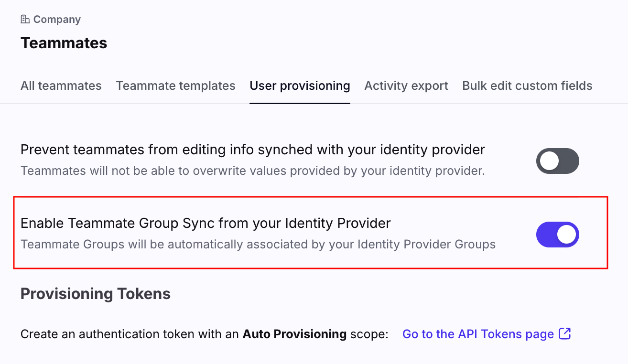Click the 'Teammates will not be able to overwrite' description
628x364 pixels.
(x=252, y=171)
